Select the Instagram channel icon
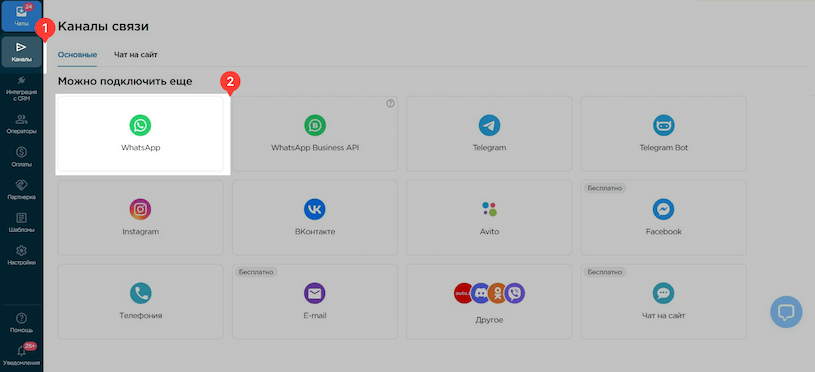Viewport: 815px width, 372px height. 140,209
